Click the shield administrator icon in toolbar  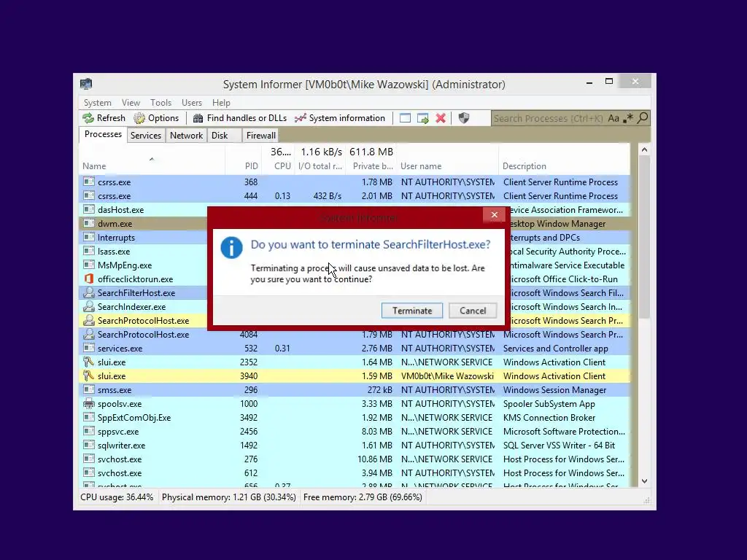[x=463, y=118]
